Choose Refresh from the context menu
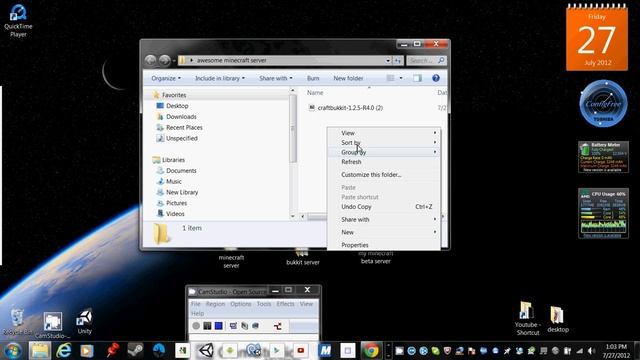Viewport: 640px width, 360px height. point(384,162)
